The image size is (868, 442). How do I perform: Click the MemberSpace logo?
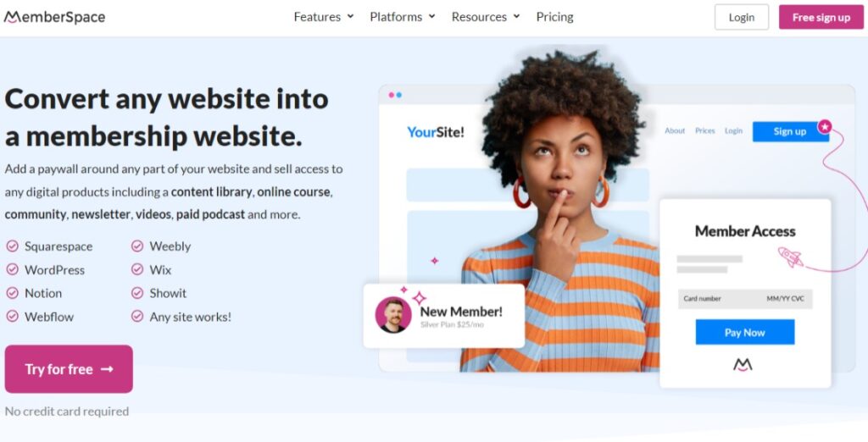click(x=54, y=17)
